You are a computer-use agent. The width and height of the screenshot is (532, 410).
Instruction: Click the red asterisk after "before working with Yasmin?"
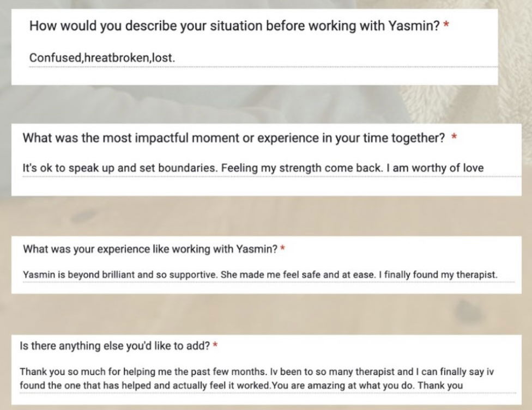[x=446, y=24]
